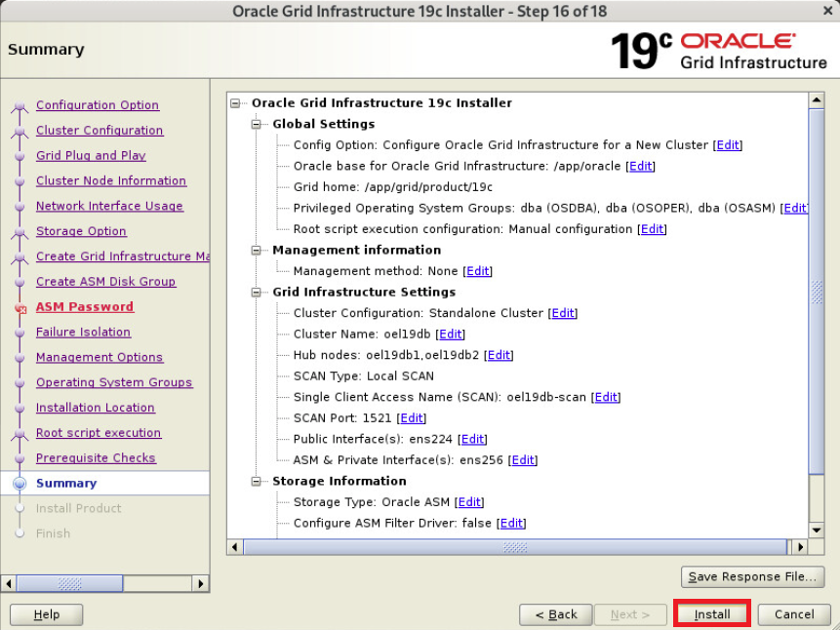Edit the Oracle base for Grid Infrastructure
The image size is (840, 630).
click(640, 166)
